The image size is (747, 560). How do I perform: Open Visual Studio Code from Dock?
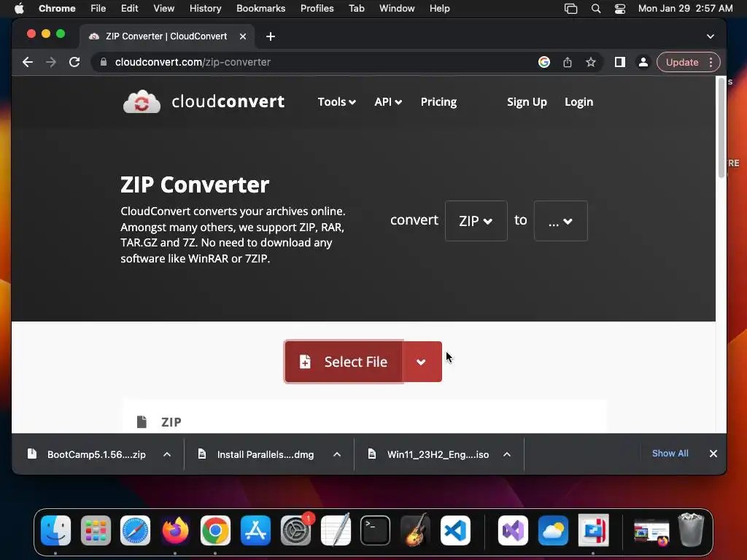point(455,530)
